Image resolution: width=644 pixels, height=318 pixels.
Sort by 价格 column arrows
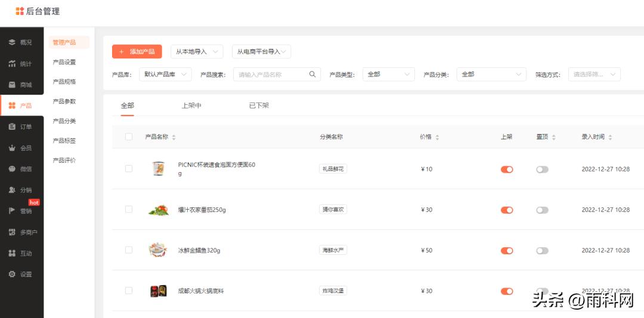pyautogui.click(x=437, y=138)
